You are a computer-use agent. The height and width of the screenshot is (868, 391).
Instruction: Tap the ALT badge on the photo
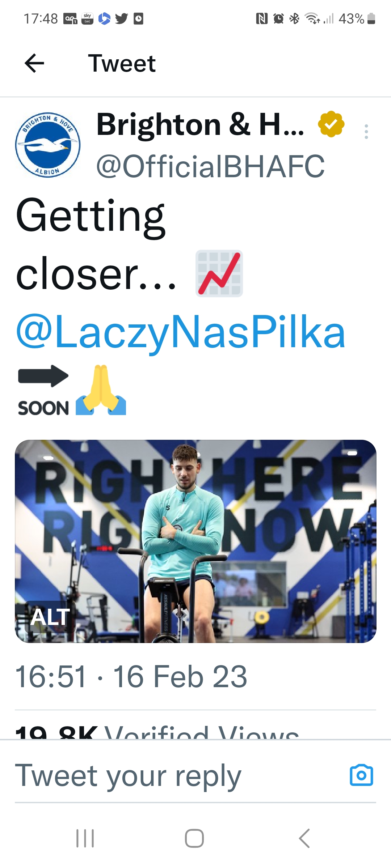[x=50, y=617]
